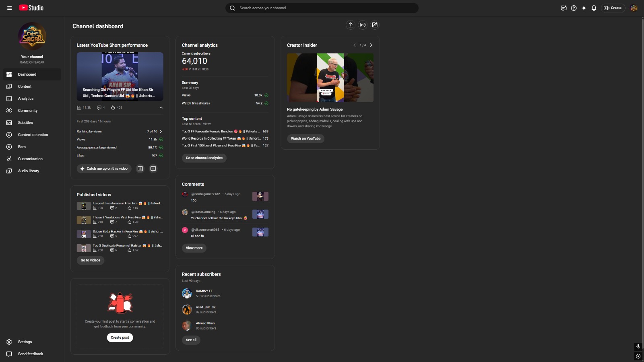This screenshot has height=362, width=644.
Task: Expand Ranking by views chevron
Action: pyautogui.click(x=161, y=132)
